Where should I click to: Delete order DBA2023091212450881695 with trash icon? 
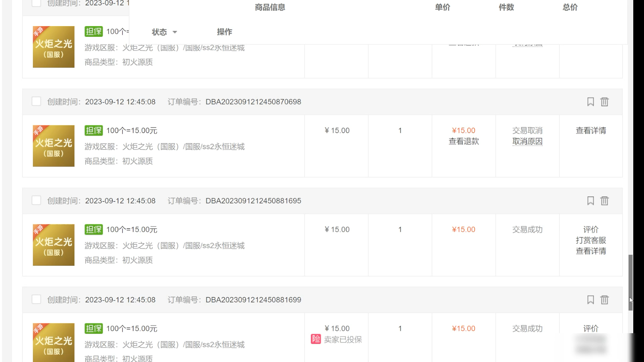click(604, 200)
